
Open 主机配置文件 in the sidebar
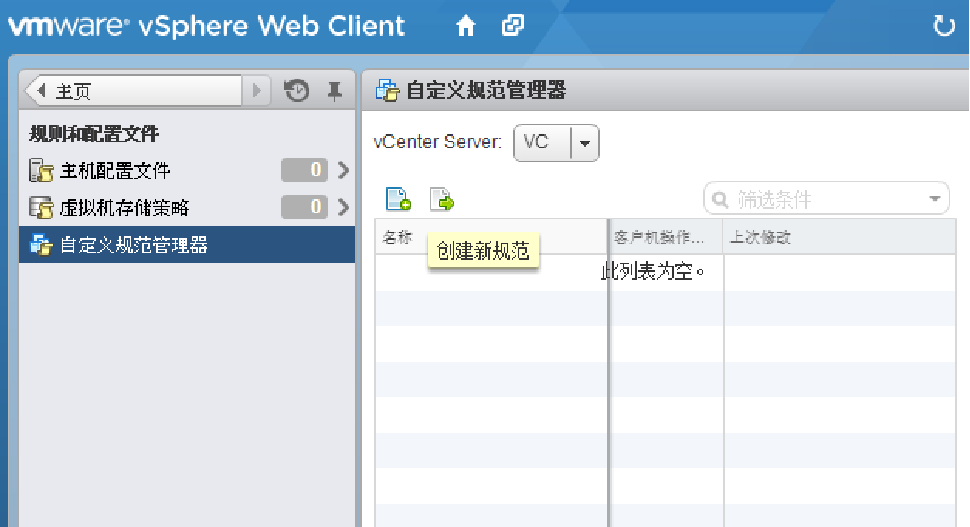pos(115,171)
